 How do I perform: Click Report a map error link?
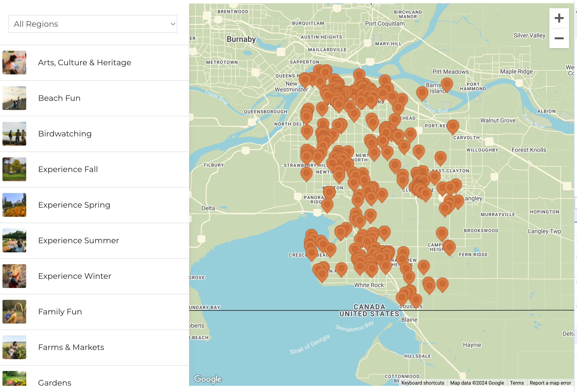[x=550, y=383]
